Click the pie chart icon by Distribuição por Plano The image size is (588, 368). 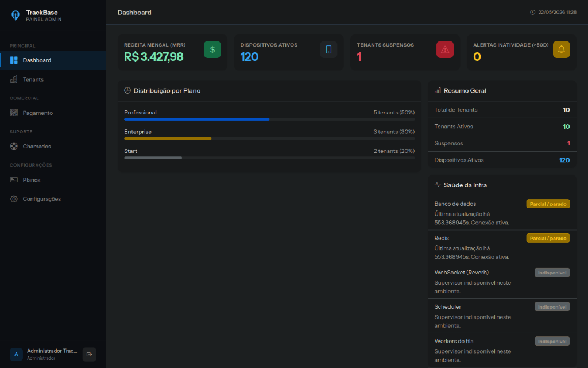(127, 90)
